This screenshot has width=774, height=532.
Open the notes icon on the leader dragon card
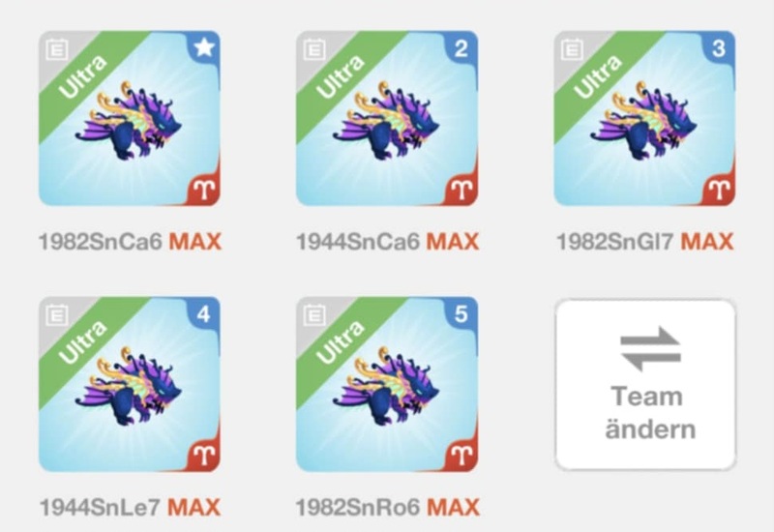(57, 50)
